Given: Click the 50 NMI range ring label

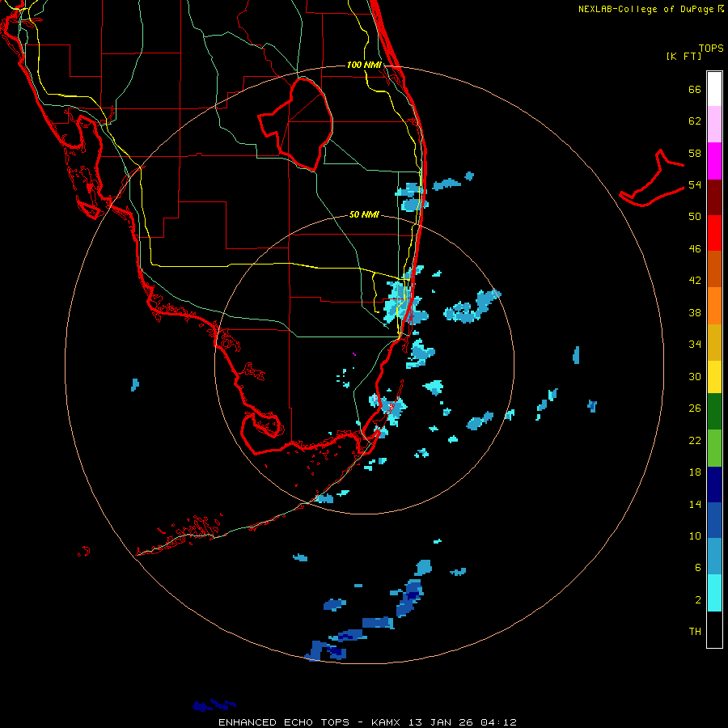Looking at the screenshot, I should [x=364, y=214].
